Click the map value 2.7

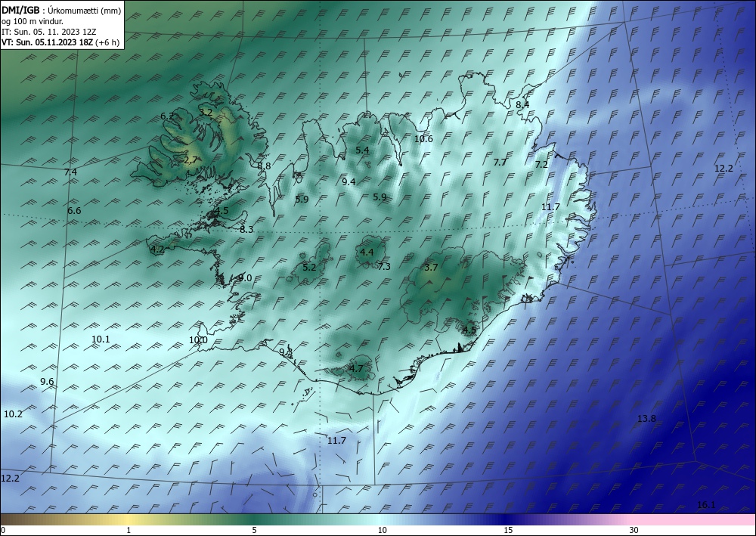tap(191, 160)
